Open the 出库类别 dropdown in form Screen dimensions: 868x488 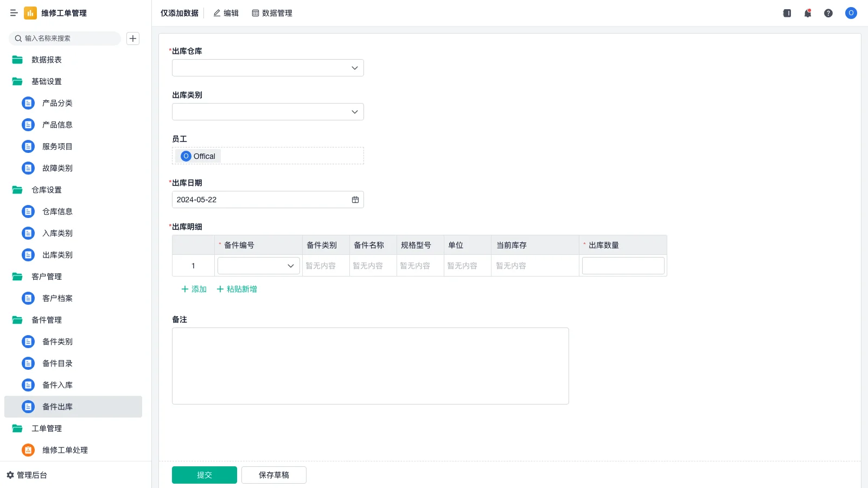[268, 112]
